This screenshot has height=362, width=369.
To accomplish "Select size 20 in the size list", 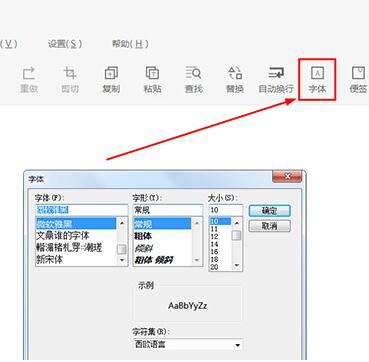I will point(220,267).
